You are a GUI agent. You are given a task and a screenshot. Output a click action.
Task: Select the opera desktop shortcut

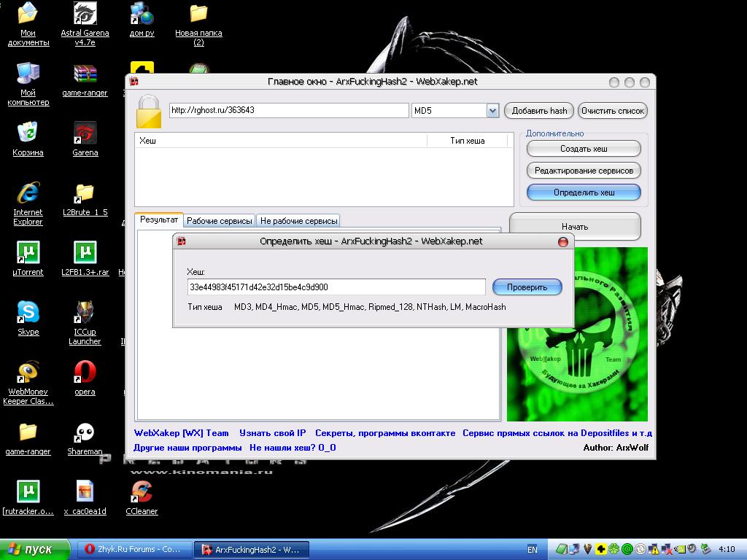(85, 378)
